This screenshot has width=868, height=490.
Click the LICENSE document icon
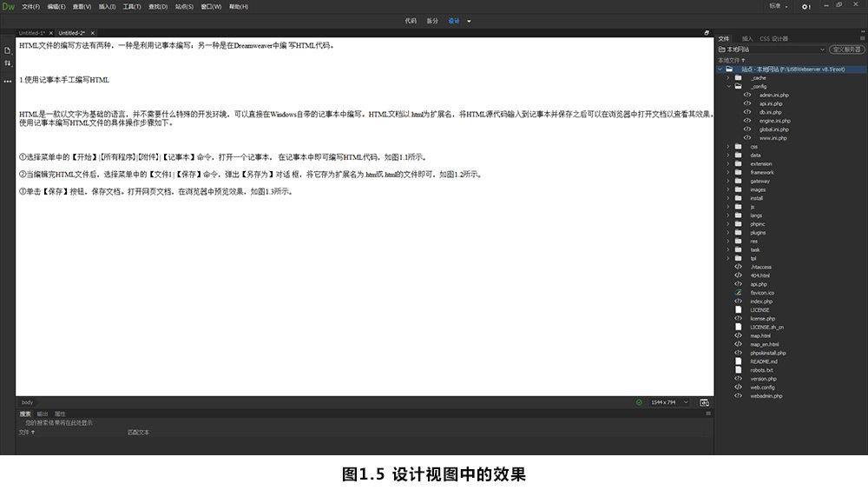tap(738, 309)
